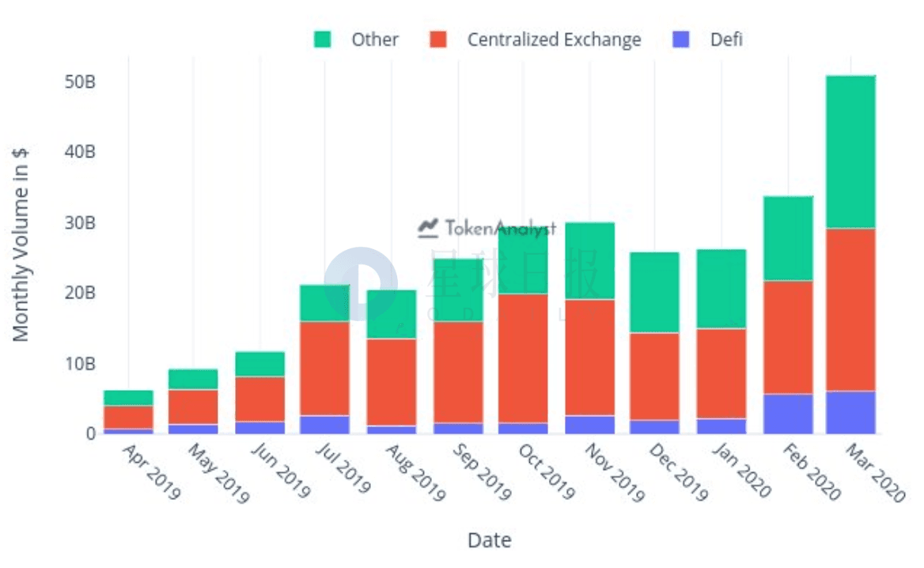Image resolution: width=924 pixels, height=568 pixels.
Task: Click the Dec 2019 green Other segment
Action: [x=655, y=293]
